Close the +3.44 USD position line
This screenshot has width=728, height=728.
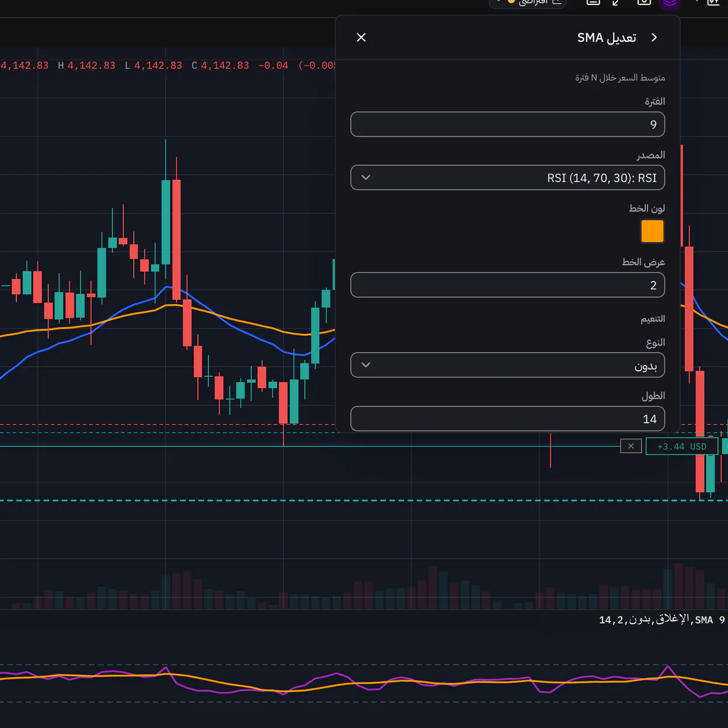pos(631,446)
